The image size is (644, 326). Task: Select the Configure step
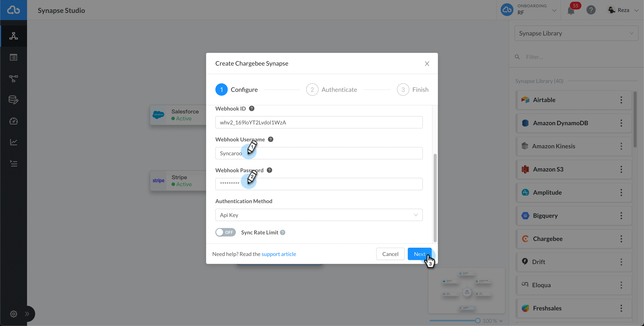pyautogui.click(x=236, y=90)
